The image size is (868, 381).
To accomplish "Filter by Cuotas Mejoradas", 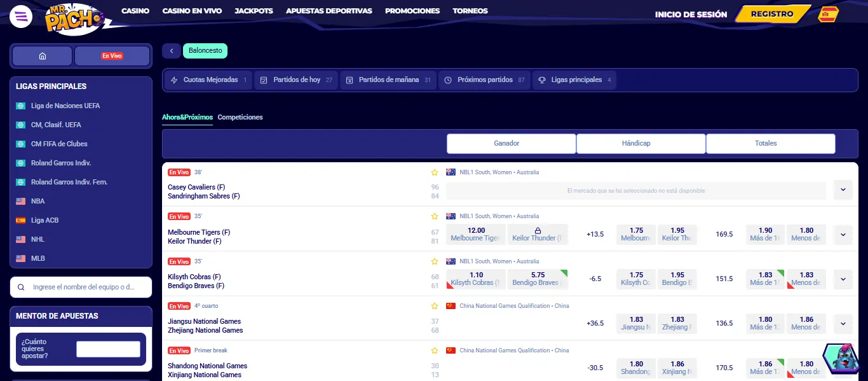I will [208, 80].
